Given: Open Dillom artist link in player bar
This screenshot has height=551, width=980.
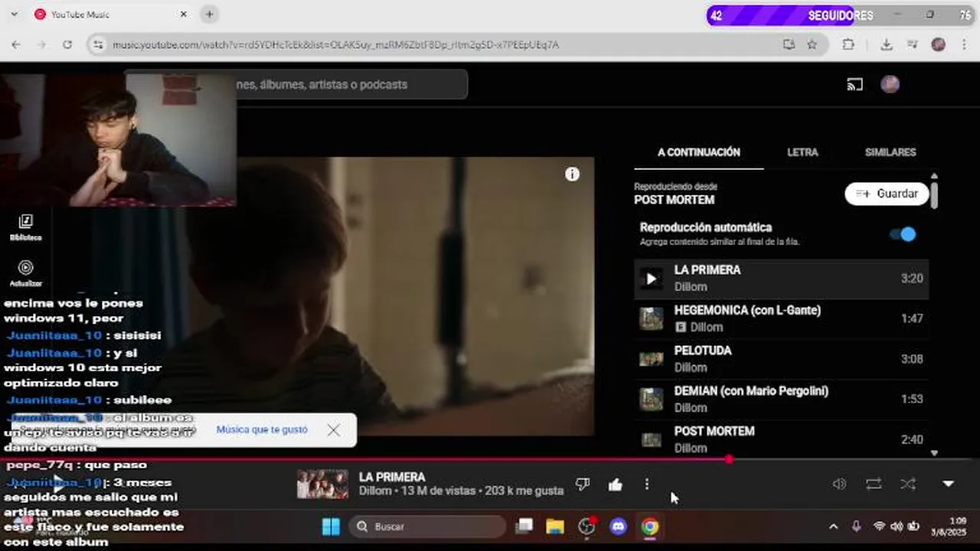Looking at the screenshot, I should coord(375,491).
